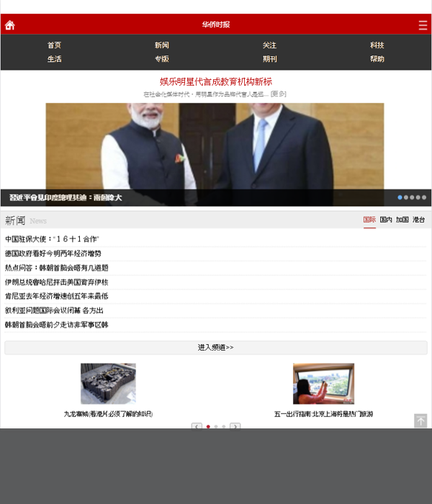
Task: Click the back-to-top arrow icon
Action: pyautogui.click(x=420, y=420)
